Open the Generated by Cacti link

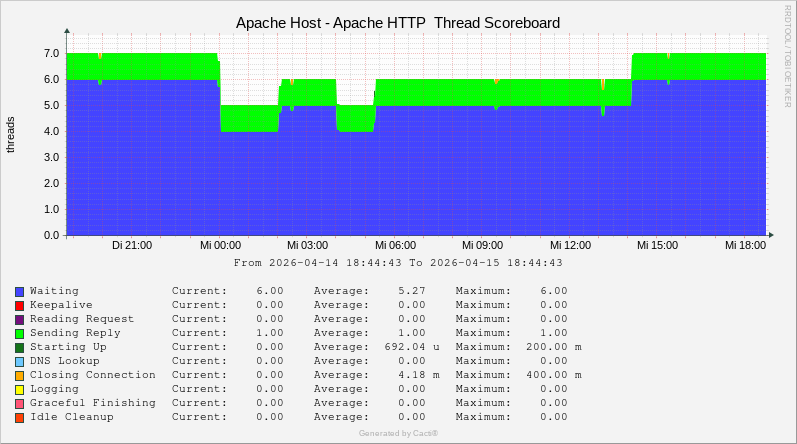[398, 433]
